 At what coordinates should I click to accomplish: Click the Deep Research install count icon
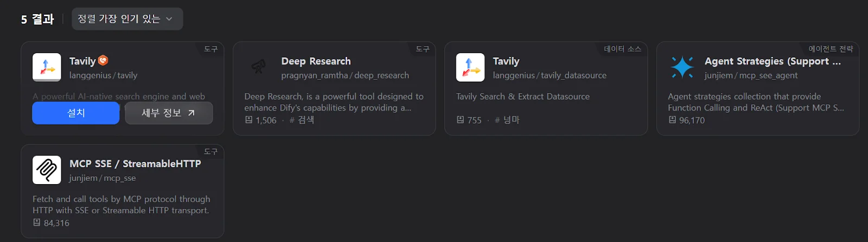249,120
